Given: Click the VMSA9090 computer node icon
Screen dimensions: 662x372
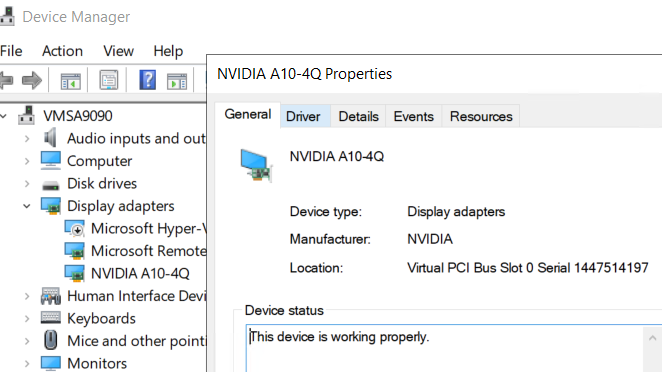Looking at the screenshot, I should (26, 115).
